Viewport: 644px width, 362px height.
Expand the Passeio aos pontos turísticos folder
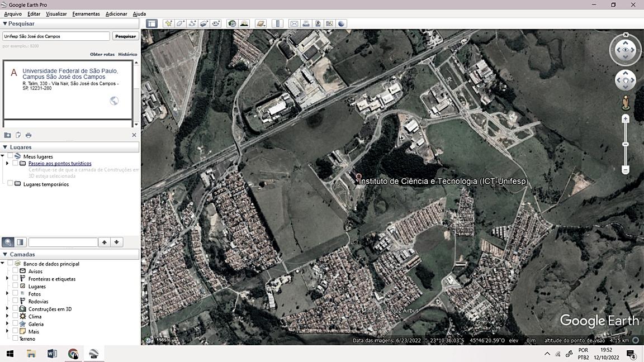click(7, 163)
